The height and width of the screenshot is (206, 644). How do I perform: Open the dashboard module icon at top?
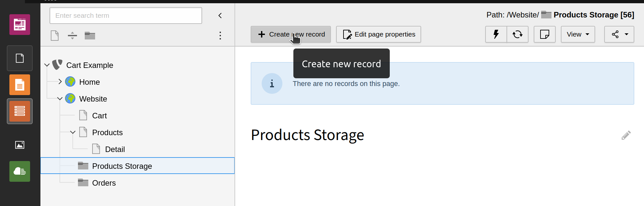(20, 25)
